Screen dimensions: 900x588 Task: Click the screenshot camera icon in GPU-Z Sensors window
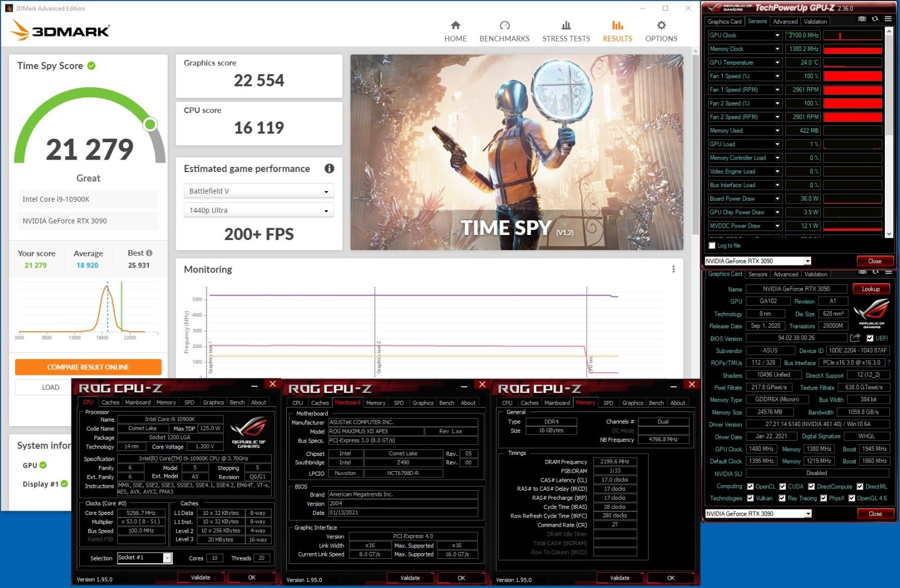[x=862, y=19]
